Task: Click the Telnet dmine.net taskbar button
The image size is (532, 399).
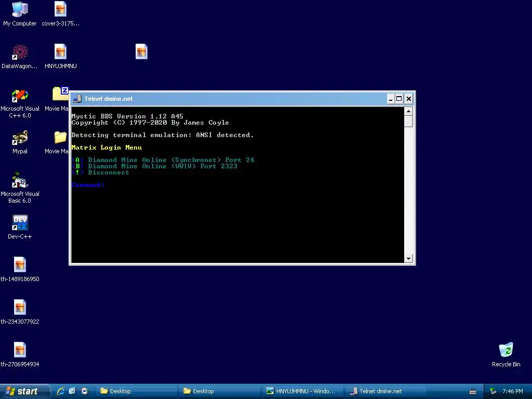Action: [x=387, y=391]
